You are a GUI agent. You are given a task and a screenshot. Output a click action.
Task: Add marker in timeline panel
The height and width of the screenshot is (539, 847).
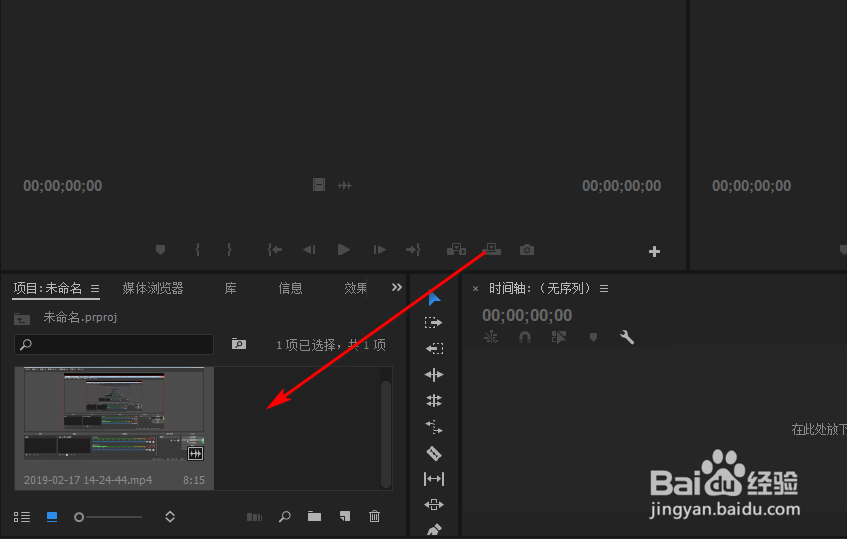[593, 338]
